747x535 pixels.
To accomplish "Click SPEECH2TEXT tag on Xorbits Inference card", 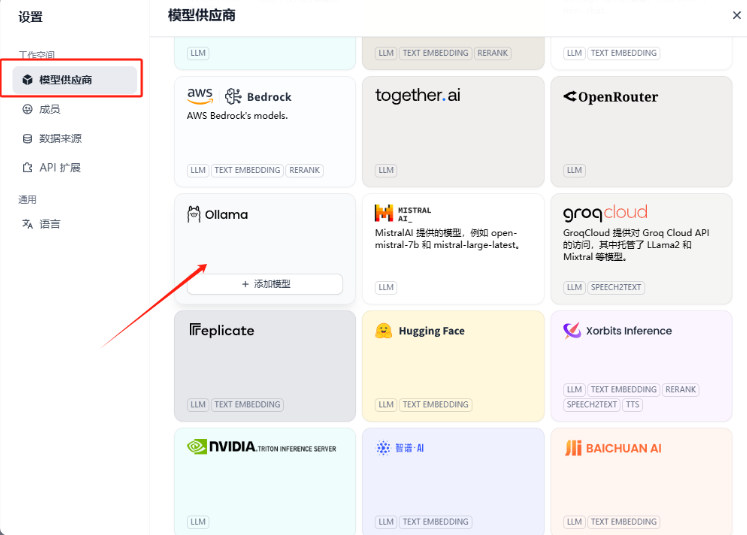I will [592, 404].
